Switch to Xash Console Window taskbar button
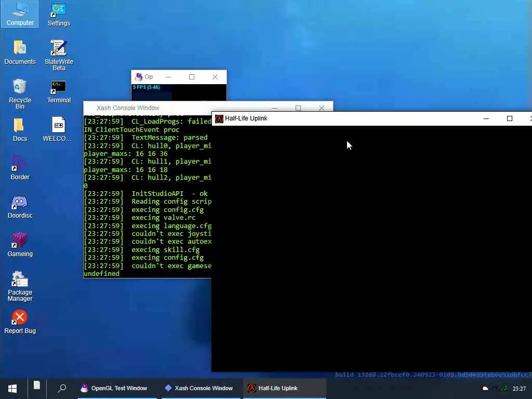The image size is (532, 399). coord(200,388)
